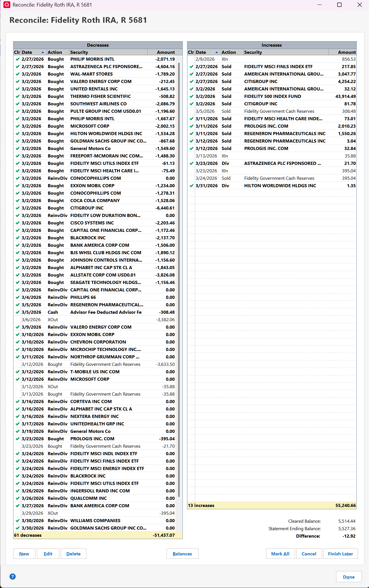Click the Done button
The image size is (369, 588).
pos(349,577)
